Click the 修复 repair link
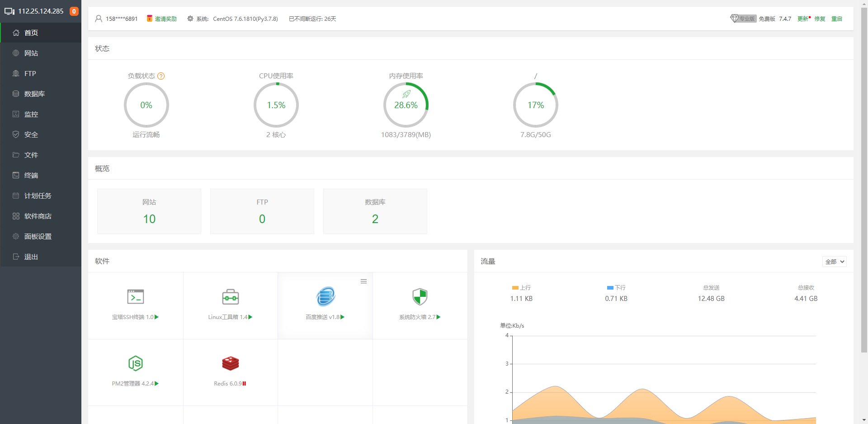This screenshot has height=424, width=868. pos(820,19)
